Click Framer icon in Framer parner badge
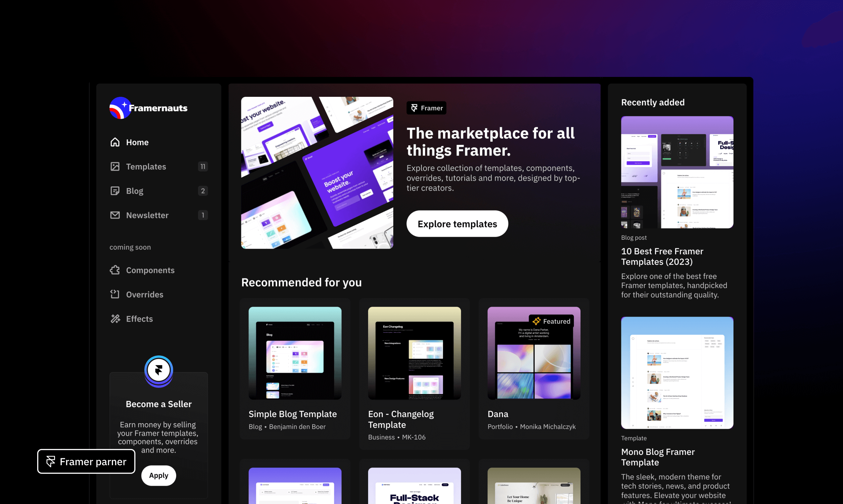This screenshot has width=843, height=504. [x=51, y=462]
